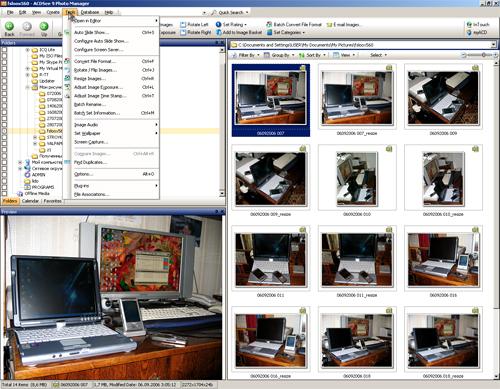This screenshot has width=500, height=389.
Task: Click Batch Convert File Format icon
Action: [269, 24]
